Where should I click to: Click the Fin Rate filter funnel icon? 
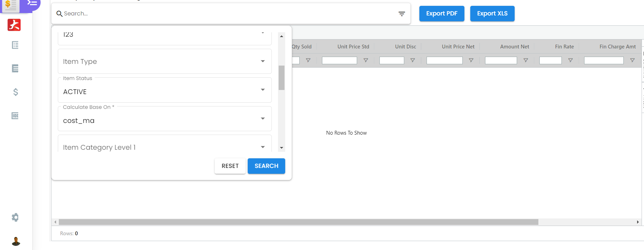click(x=570, y=60)
